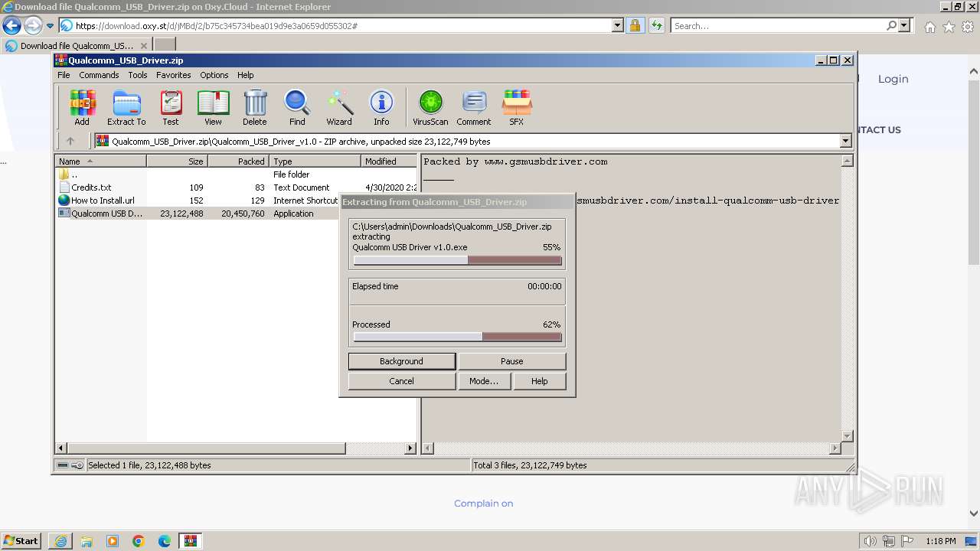This screenshot has width=980, height=551.
Task: Open recent pages dropdown next to forward button
Action: (50, 26)
